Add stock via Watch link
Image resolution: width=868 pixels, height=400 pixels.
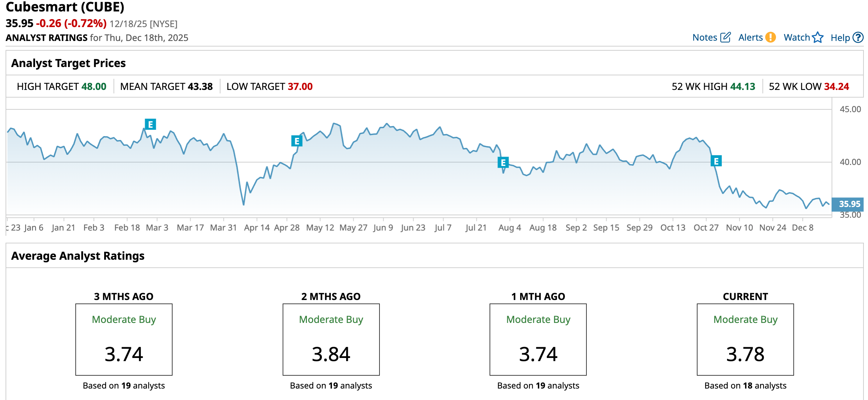point(796,37)
